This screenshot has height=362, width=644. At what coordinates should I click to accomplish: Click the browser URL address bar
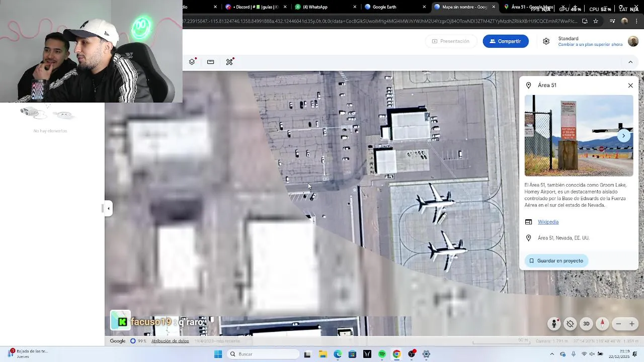pyautogui.click(x=380, y=21)
